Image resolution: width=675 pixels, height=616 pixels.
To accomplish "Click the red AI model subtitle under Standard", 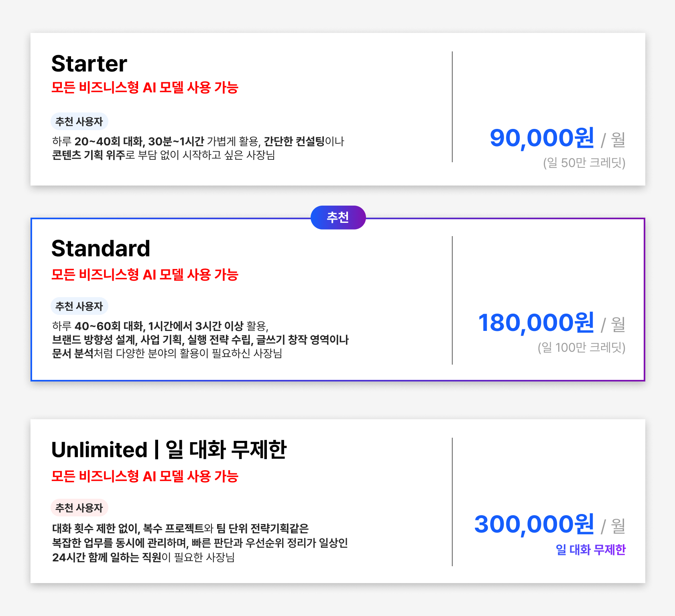I will [x=145, y=275].
